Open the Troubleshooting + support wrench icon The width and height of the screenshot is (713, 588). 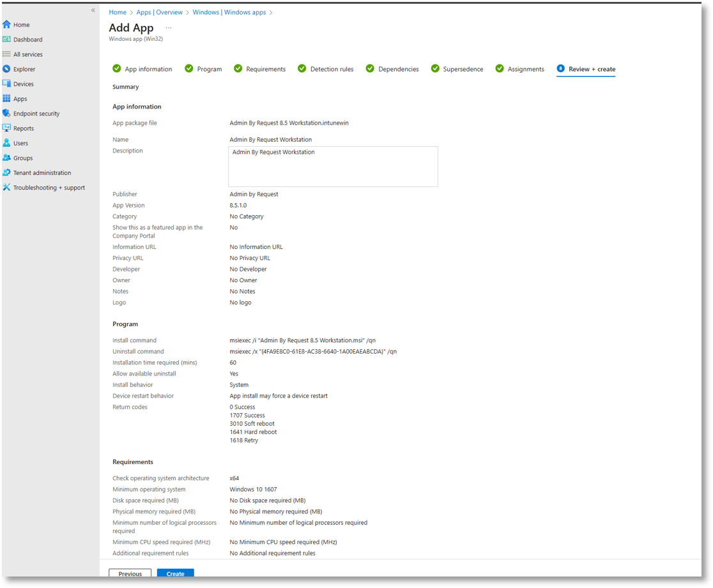click(6, 187)
